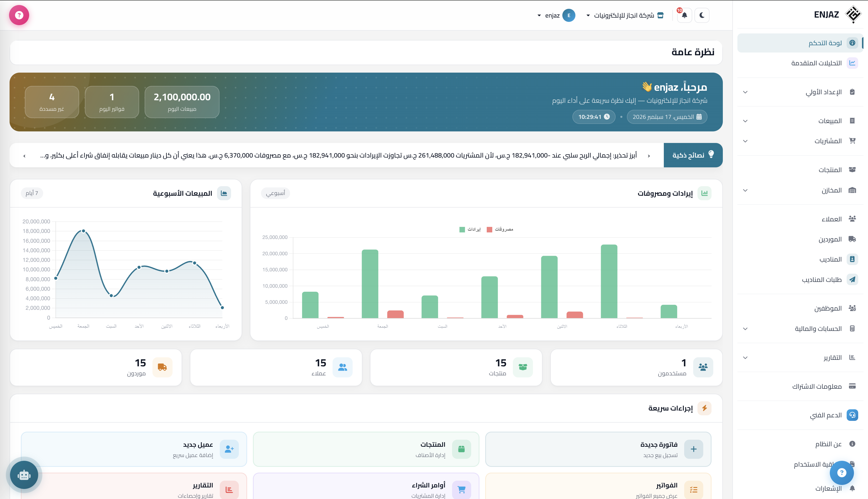
Task: Click the customers stat card icon
Action: (x=343, y=367)
